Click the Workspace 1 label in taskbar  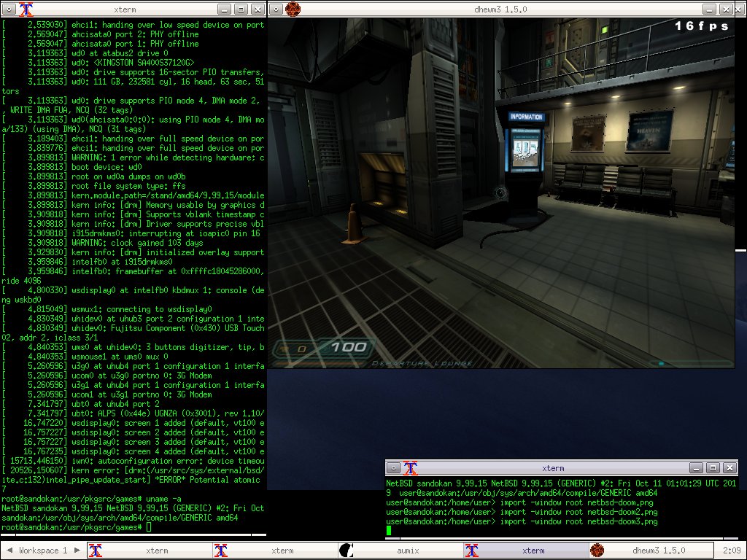pyautogui.click(x=43, y=551)
